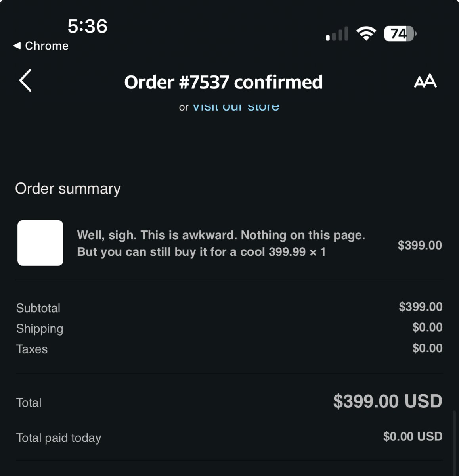Tap the Shipping cost value
Viewport: 459px width, 476px height.
pyautogui.click(x=427, y=327)
